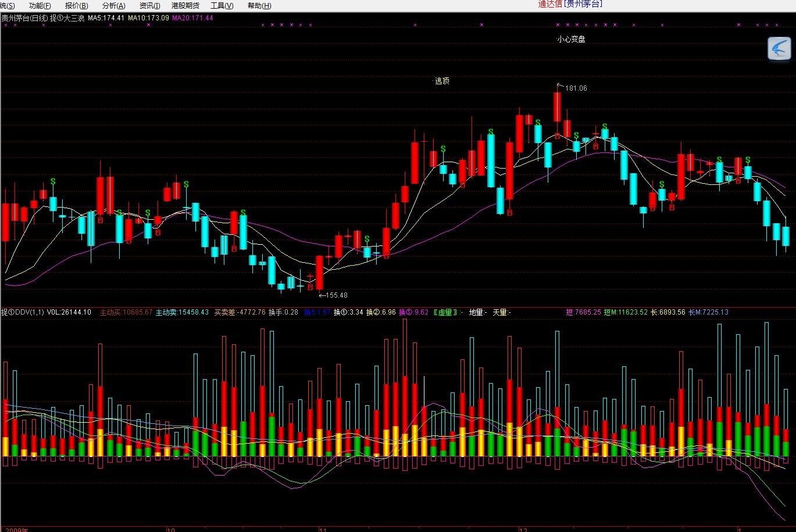Open the 帮助(H) menu

tap(259, 6)
